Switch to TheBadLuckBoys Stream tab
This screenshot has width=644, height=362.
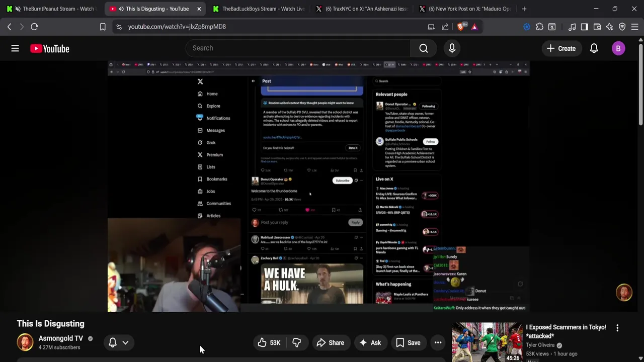pyautogui.click(x=259, y=9)
